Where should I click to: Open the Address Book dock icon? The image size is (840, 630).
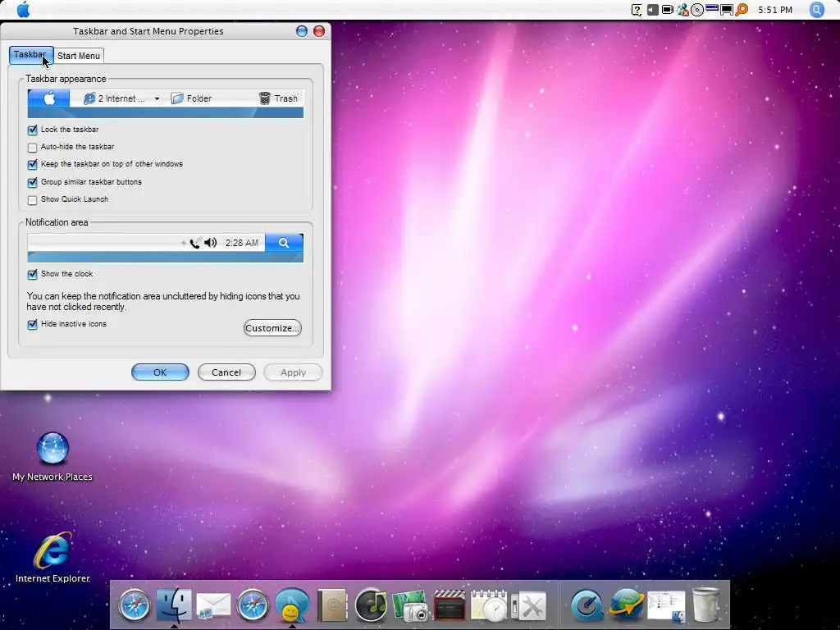tap(331, 605)
